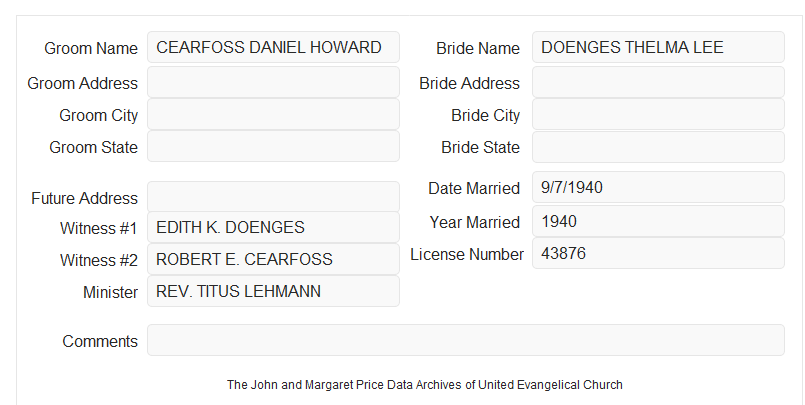
Task: Focus the empty Groom Address field
Action: (x=273, y=82)
